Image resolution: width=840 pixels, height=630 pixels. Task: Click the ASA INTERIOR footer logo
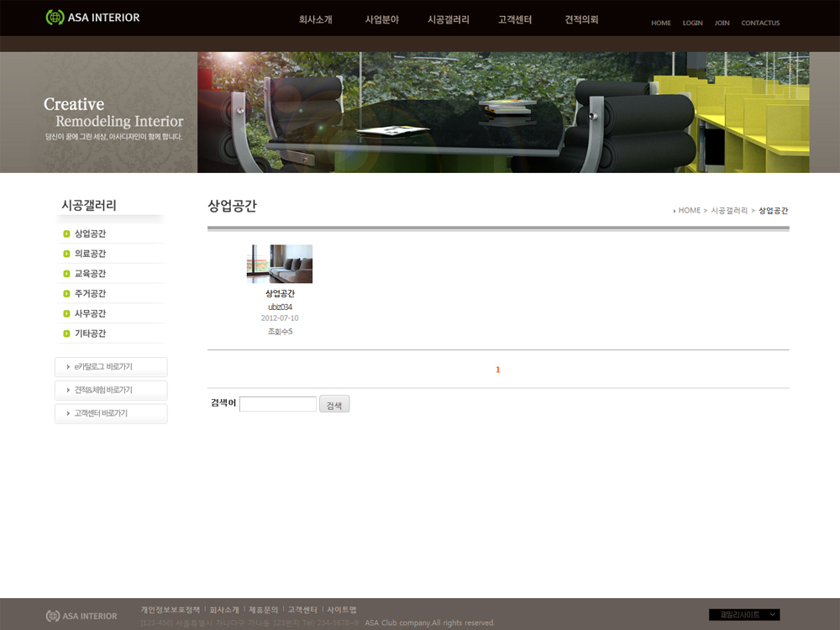coord(81,616)
